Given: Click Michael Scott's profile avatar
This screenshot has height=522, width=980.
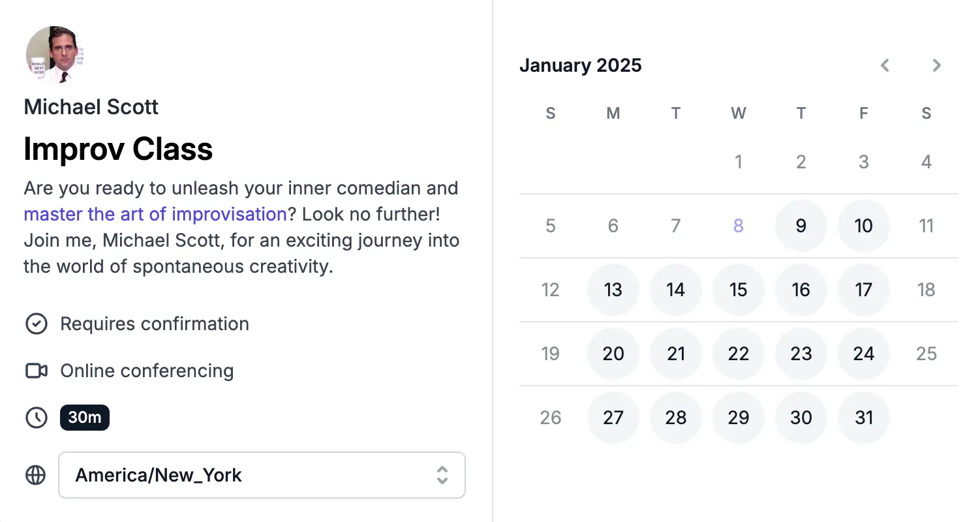Looking at the screenshot, I should pos(55,55).
